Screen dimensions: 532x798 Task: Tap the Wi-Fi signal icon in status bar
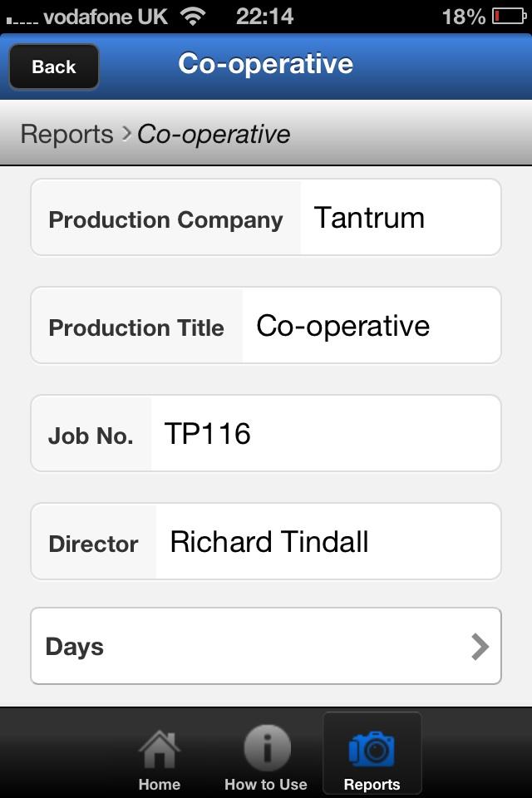[193, 17]
